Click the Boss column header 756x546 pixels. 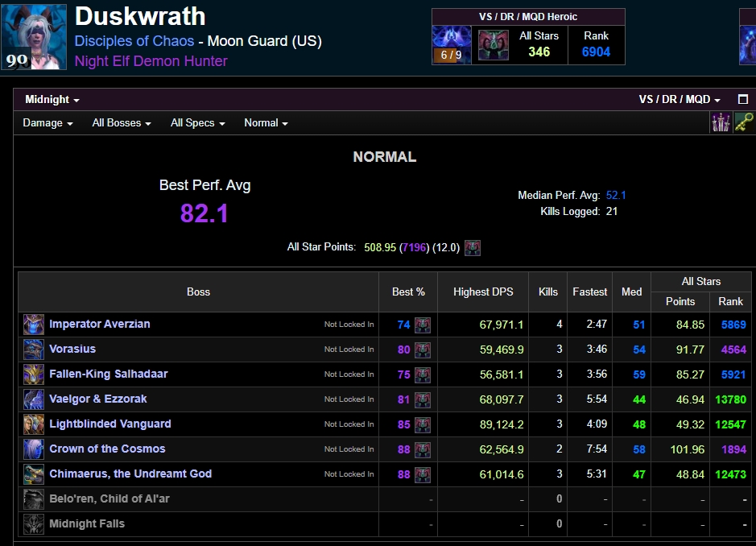tap(198, 292)
